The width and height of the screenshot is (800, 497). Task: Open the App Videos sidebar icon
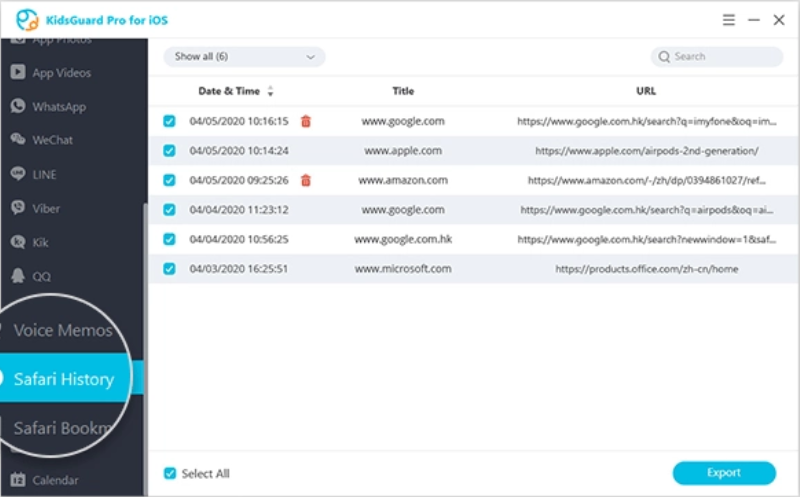tap(18, 72)
